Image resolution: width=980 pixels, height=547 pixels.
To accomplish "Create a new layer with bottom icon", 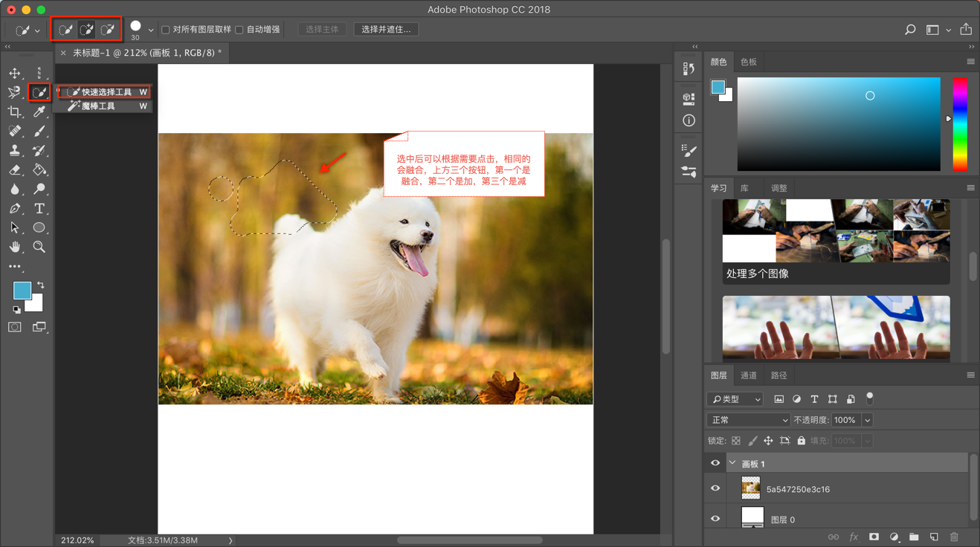I will (x=934, y=537).
